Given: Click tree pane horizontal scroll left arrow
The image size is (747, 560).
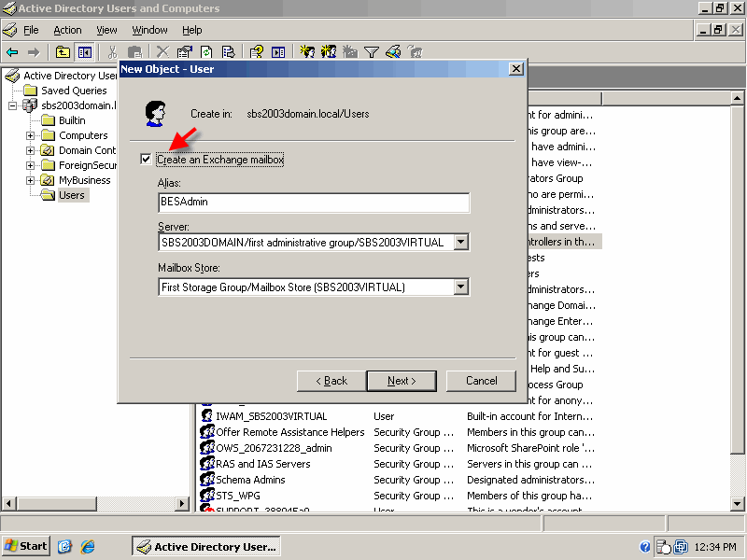Looking at the screenshot, I should [x=9, y=503].
